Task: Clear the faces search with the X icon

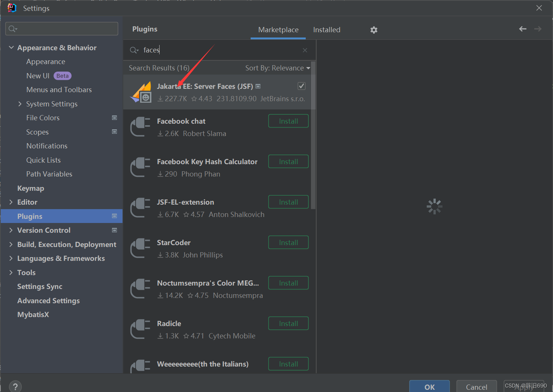Action: coord(305,50)
